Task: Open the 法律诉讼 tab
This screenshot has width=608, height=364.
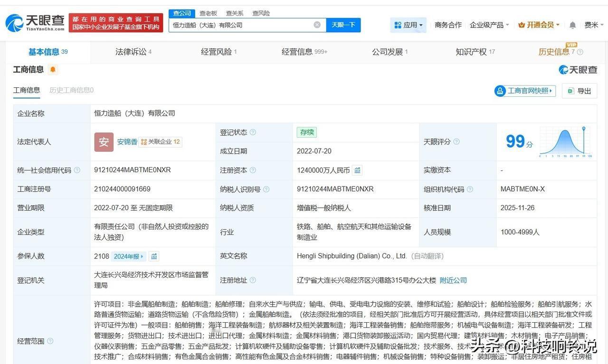Action: [133, 52]
